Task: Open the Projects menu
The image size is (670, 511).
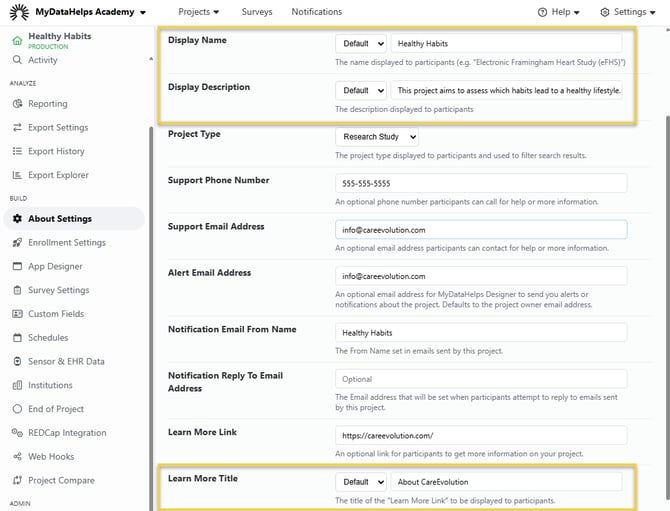Action: [212, 12]
